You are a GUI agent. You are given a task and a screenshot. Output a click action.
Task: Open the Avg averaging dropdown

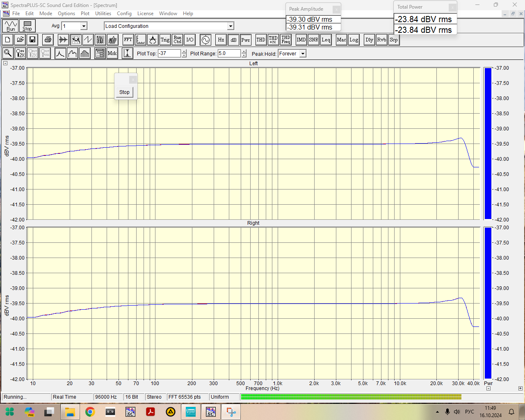coord(84,26)
